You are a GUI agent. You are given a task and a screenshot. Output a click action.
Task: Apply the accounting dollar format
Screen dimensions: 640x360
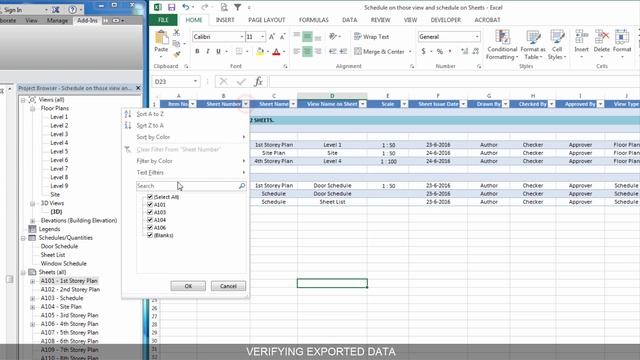click(423, 51)
